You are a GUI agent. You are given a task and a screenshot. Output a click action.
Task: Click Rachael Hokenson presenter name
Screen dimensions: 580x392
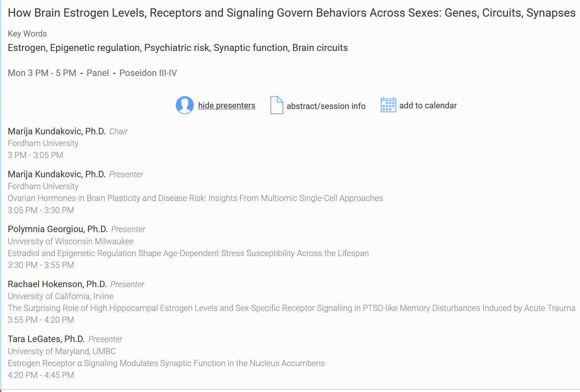(x=57, y=284)
